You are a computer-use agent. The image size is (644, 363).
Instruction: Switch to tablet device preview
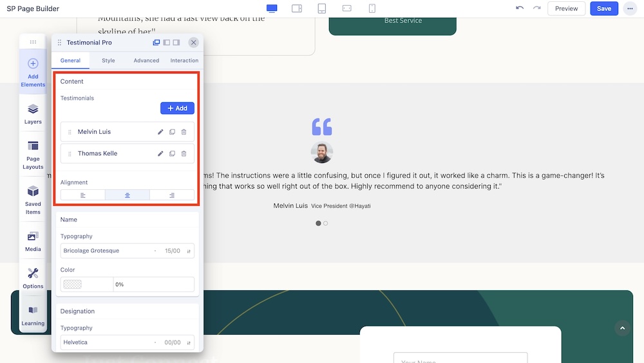click(x=322, y=8)
